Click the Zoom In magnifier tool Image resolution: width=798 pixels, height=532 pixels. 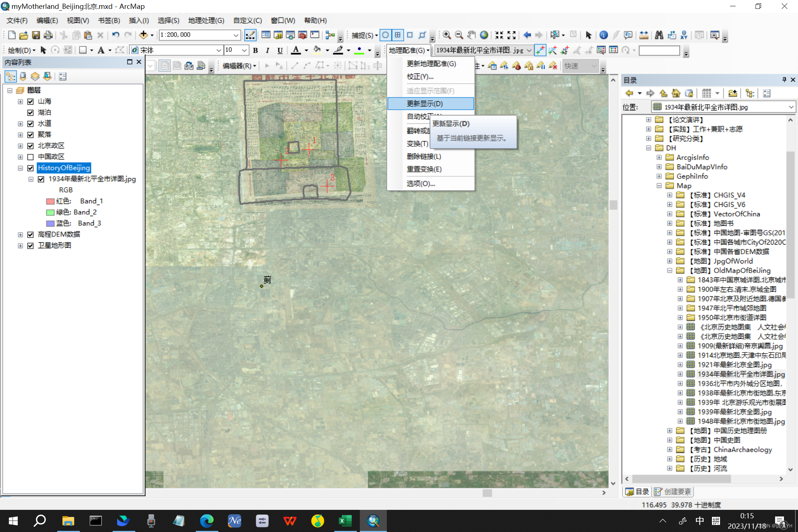tap(447, 35)
